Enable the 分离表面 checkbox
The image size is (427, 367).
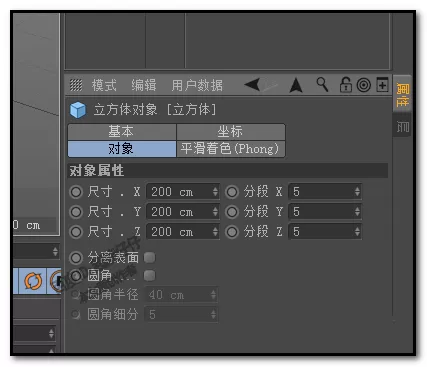pyautogui.click(x=149, y=258)
